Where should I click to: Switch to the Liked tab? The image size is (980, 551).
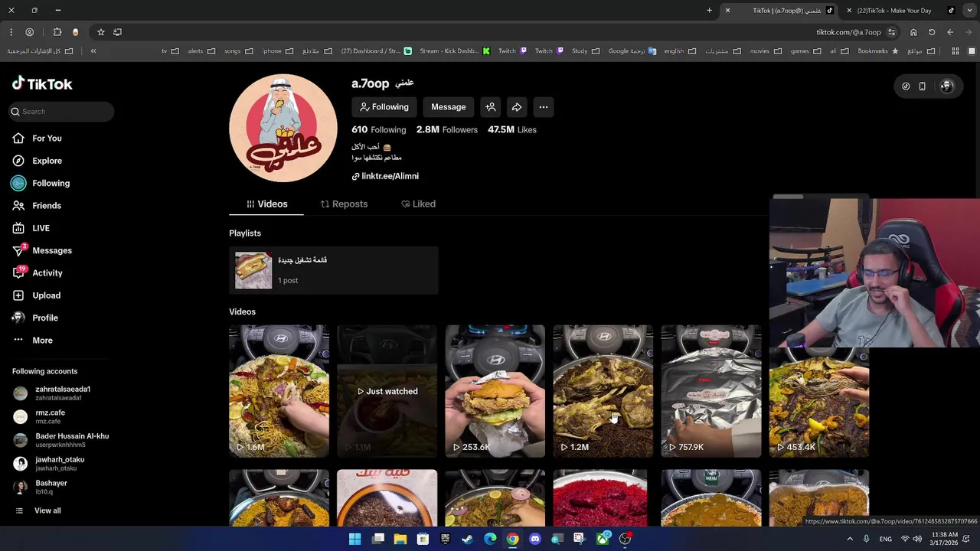pyautogui.click(x=418, y=204)
